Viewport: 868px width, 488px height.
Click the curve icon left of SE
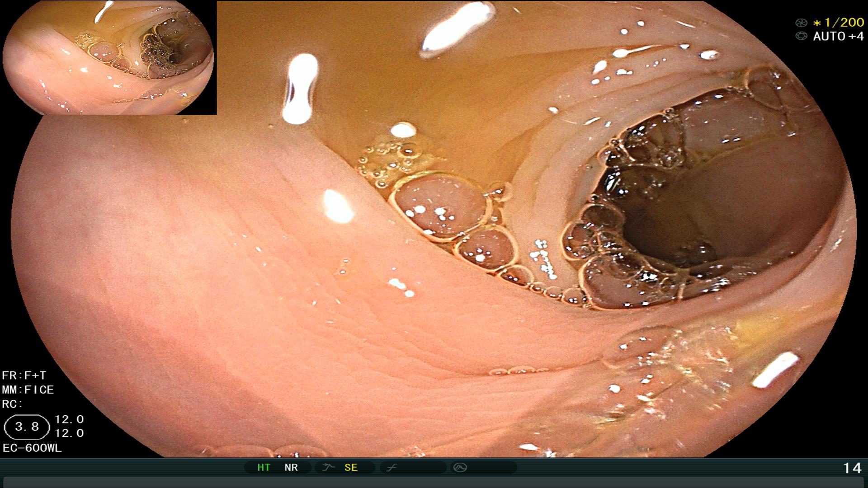point(328,467)
